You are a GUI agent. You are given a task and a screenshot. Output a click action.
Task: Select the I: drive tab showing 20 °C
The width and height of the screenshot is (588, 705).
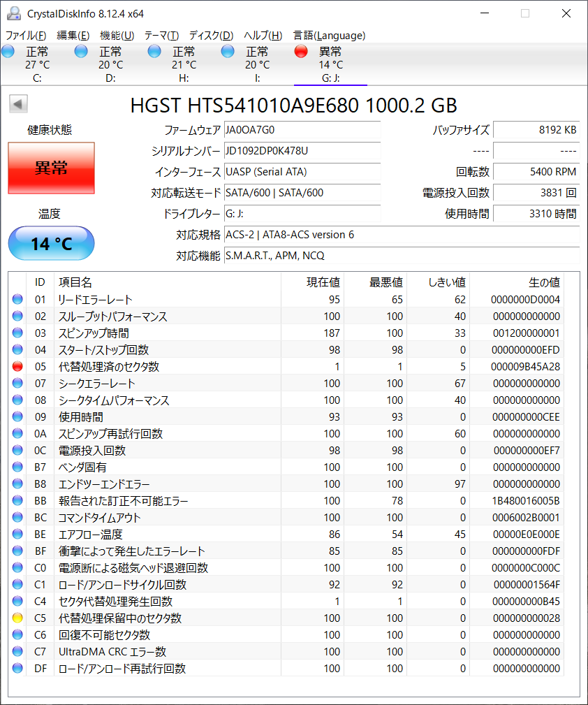(257, 64)
